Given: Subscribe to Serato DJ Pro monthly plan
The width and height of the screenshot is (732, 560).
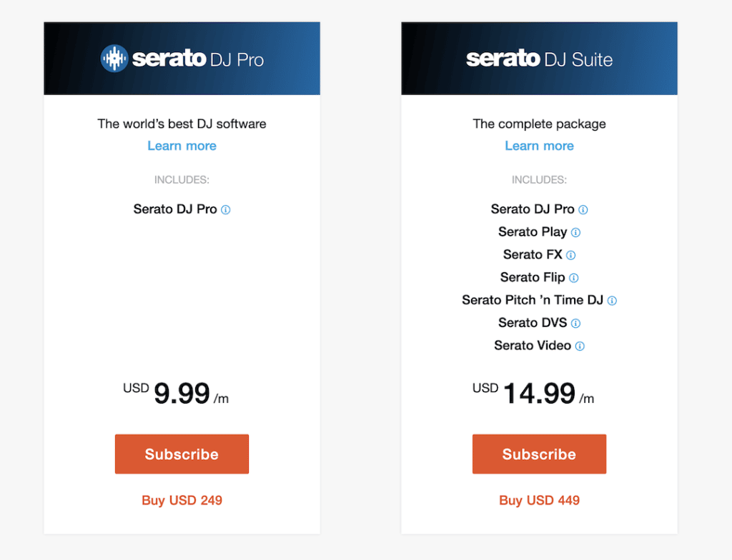Looking at the screenshot, I should pyautogui.click(x=182, y=454).
